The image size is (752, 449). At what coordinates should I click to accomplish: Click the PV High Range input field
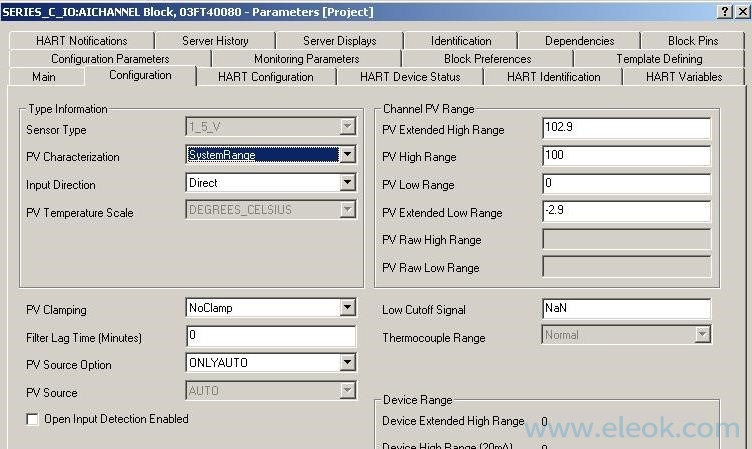click(x=626, y=156)
